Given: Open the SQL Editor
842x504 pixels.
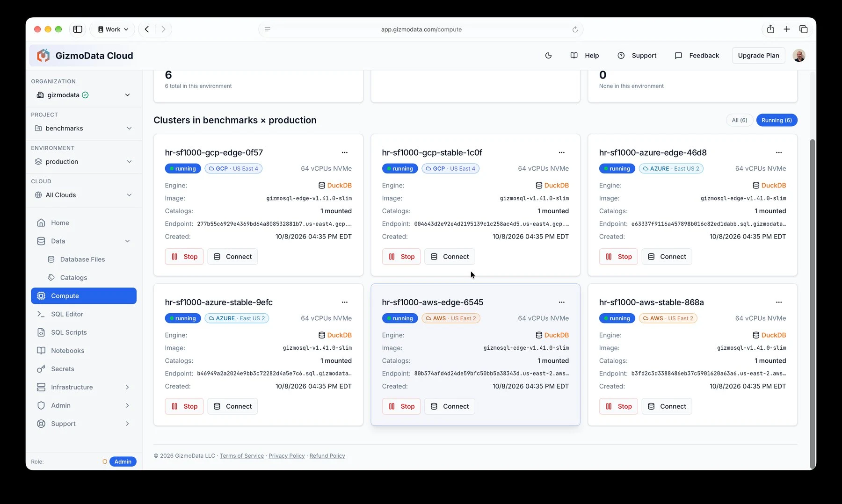Looking at the screenshot, I should pyautogui.click(x=84, y=314).
